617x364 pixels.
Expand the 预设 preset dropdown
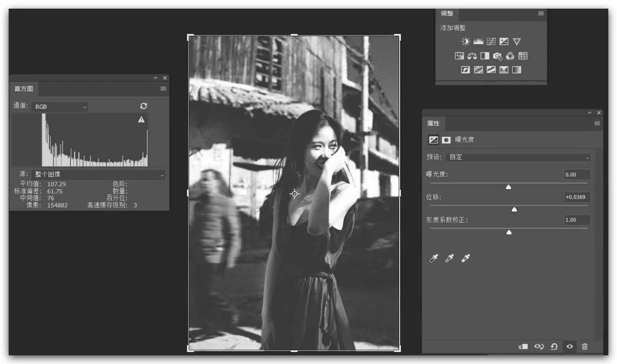(518, 158)
